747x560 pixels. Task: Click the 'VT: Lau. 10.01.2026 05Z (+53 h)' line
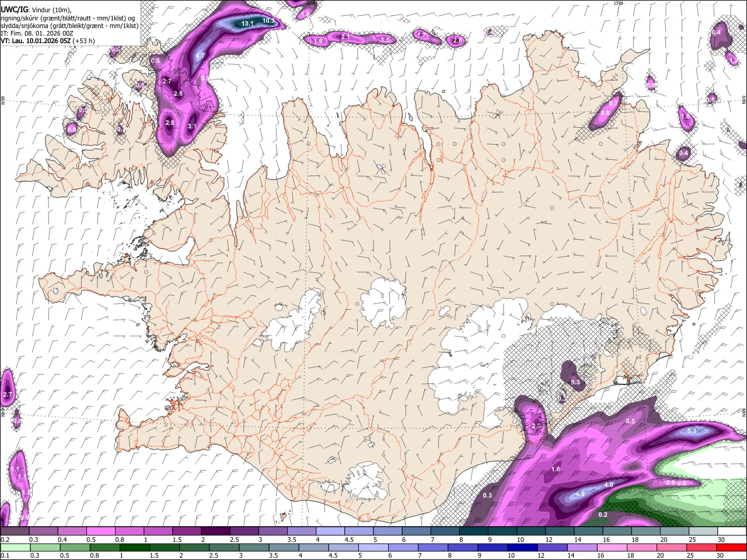click(x=48, y=41)
